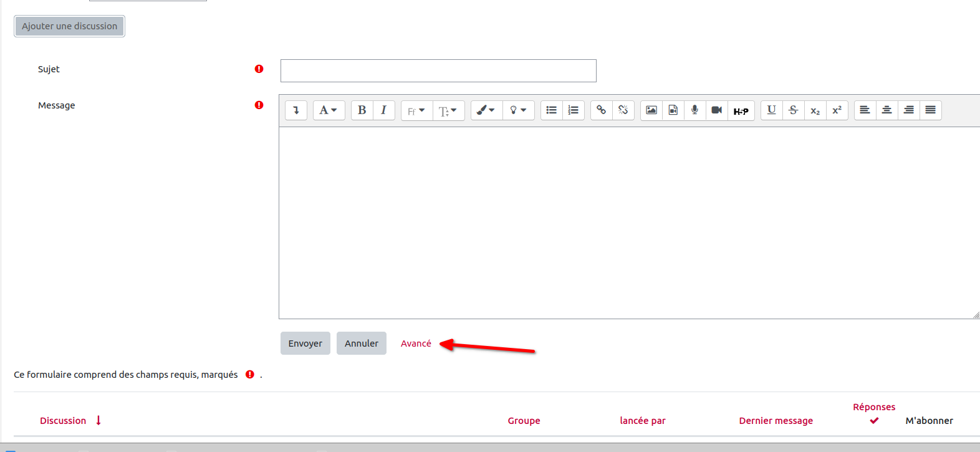Insert H5P content
The height and width of the screenshot is (452, 980).
click(741, 111)
